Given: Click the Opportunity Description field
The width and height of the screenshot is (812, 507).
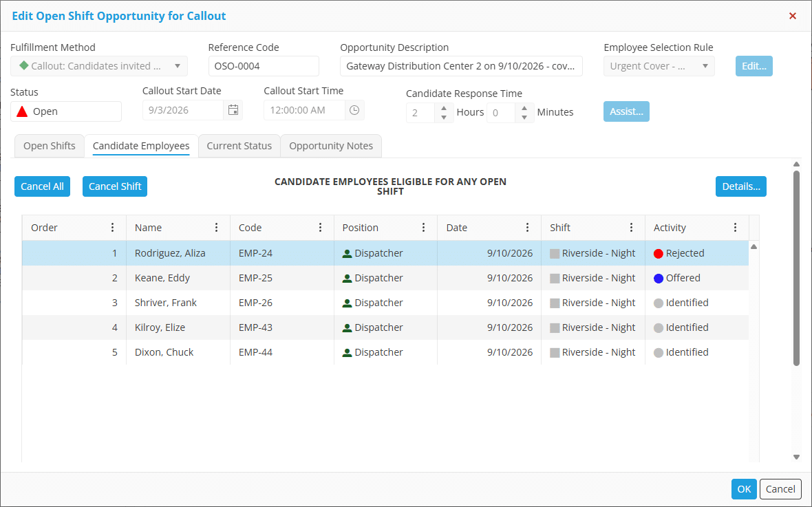Looking at the screenshot, I should (461, 66).
